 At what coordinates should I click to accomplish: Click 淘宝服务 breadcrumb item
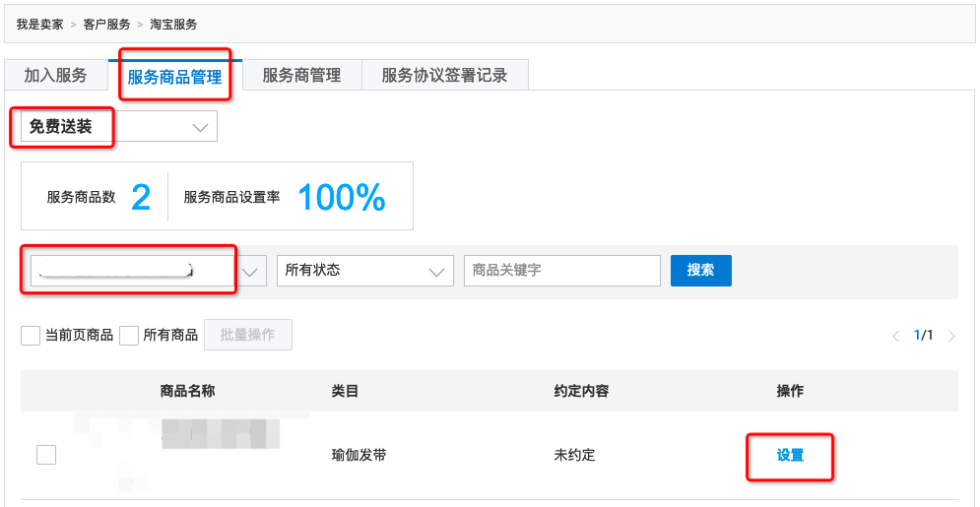point(173,25)
